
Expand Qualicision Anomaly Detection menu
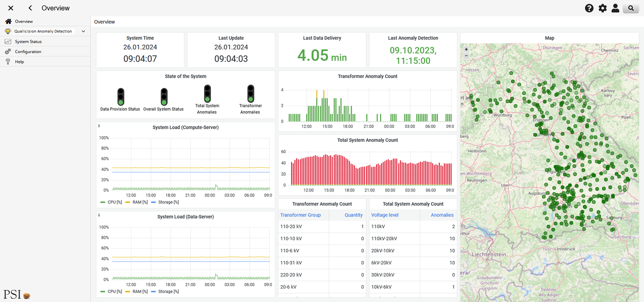tap(83, 31)
